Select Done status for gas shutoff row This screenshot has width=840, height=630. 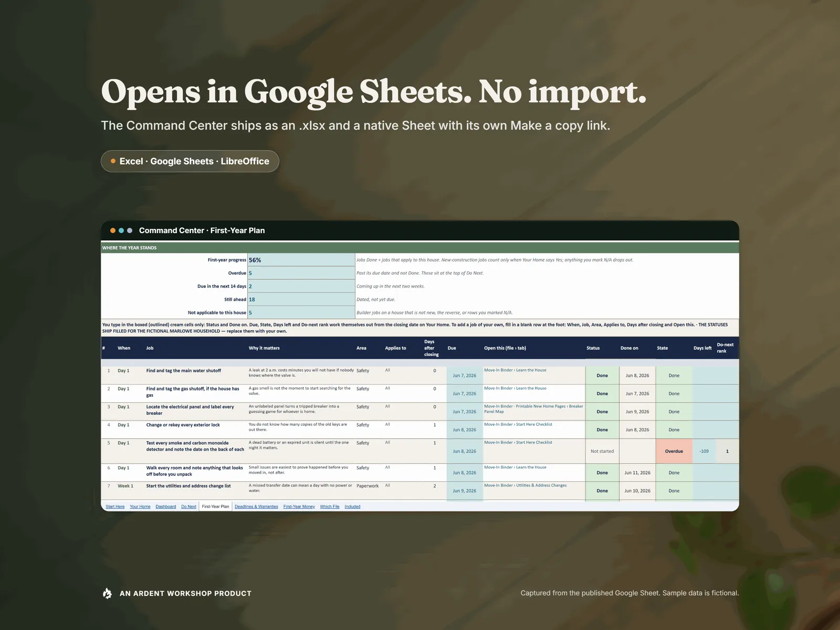[602, 394]
